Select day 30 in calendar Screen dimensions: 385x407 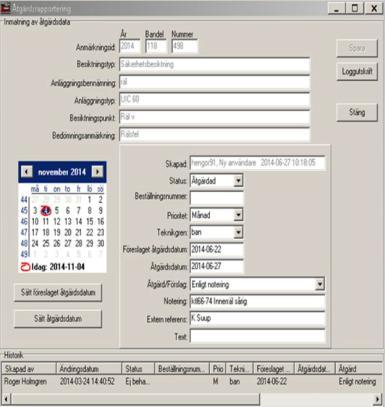pyautogui.click(x=100, y=243)
